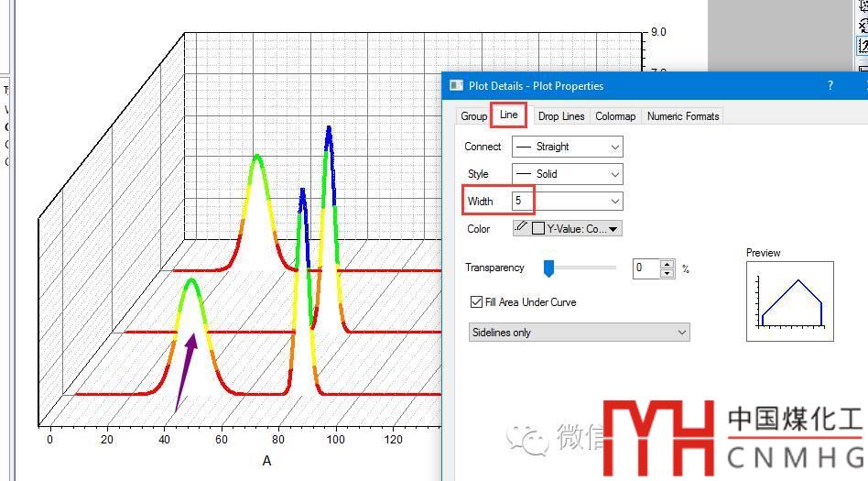
Task: Open the Drop Lines tab
Action: coord(560,116)
